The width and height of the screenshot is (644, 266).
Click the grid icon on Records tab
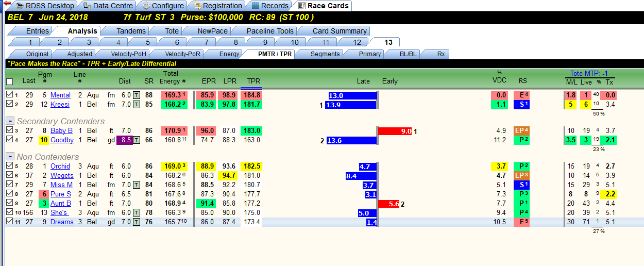pos(256,6)
